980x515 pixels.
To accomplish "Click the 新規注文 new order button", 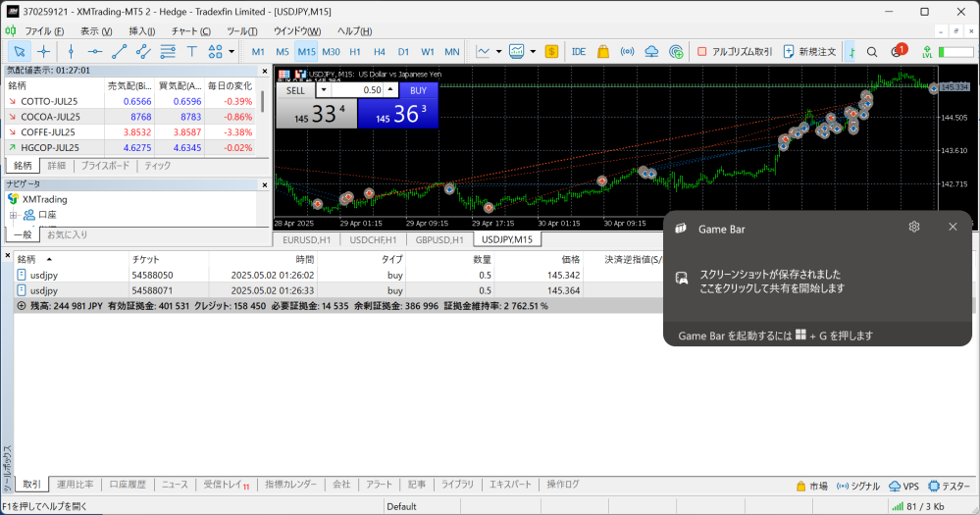I will [x=810, y=52].
